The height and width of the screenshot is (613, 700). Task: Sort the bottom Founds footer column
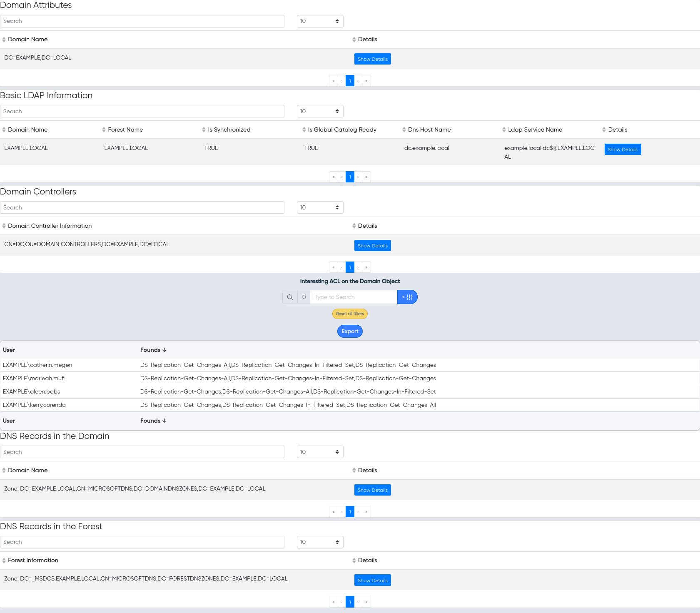[x=153, y=421]
